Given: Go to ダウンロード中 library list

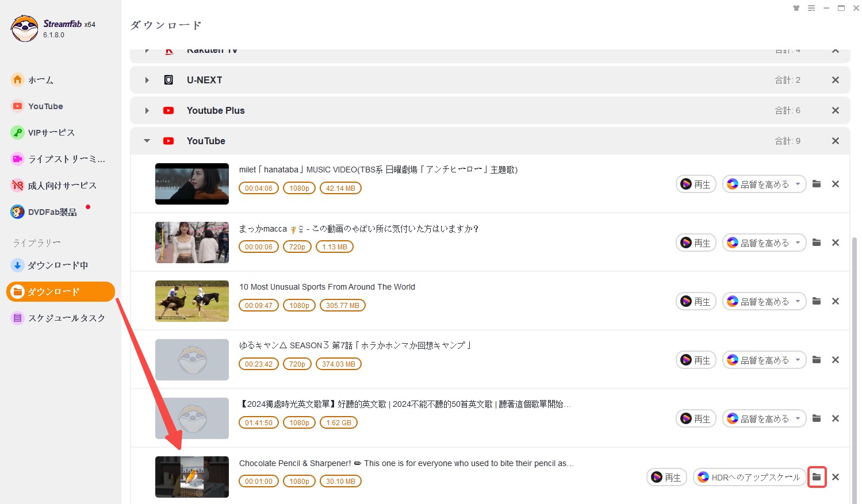Looking at the screenshot, I should [x=50, y=266].
